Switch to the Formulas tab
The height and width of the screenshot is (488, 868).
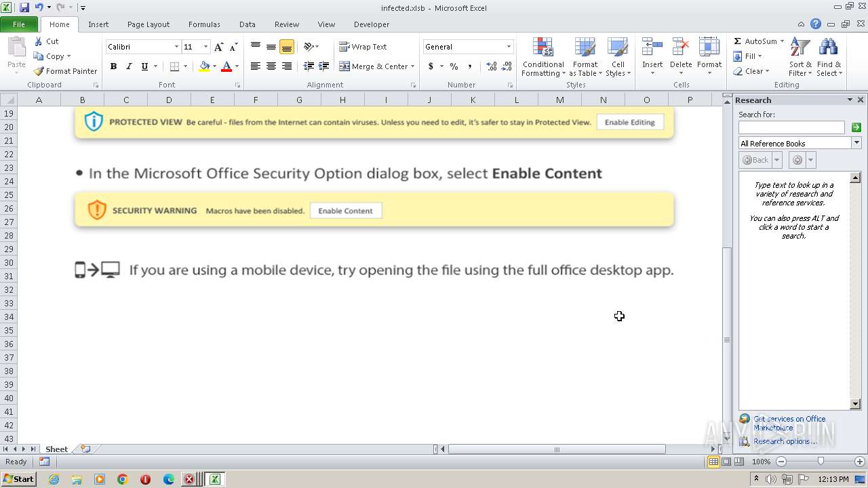204,24
